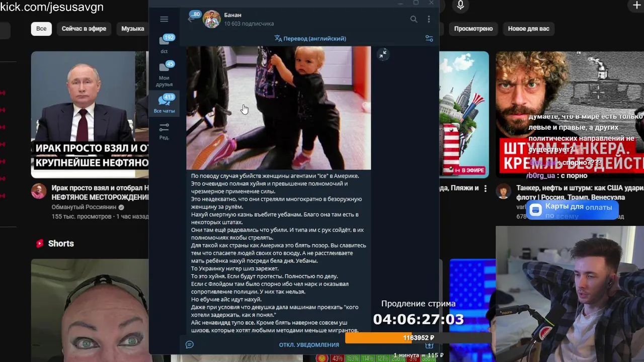Click ОТКЛ. УВЕДОМЛЕНИЯ to mute channel

point(309,345)
